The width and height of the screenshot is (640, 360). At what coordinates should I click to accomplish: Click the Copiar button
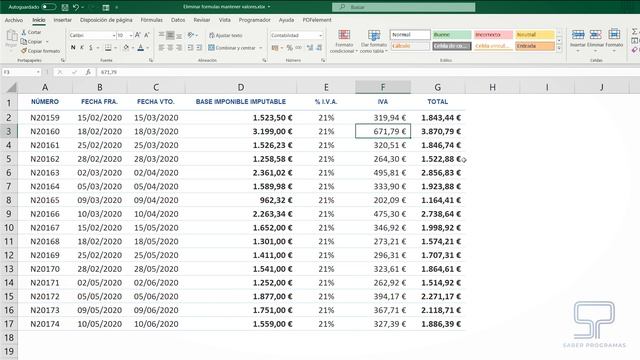pos(31,42)
